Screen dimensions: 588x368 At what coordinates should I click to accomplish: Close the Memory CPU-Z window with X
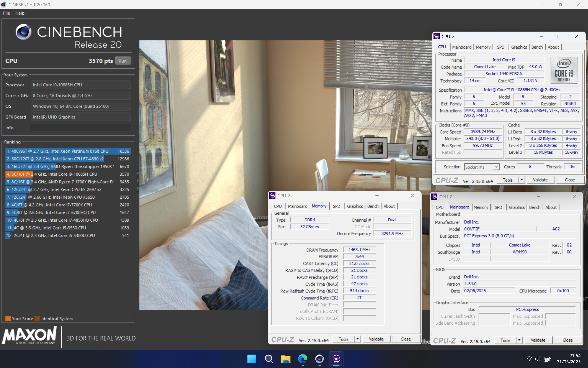coord(412,196)
